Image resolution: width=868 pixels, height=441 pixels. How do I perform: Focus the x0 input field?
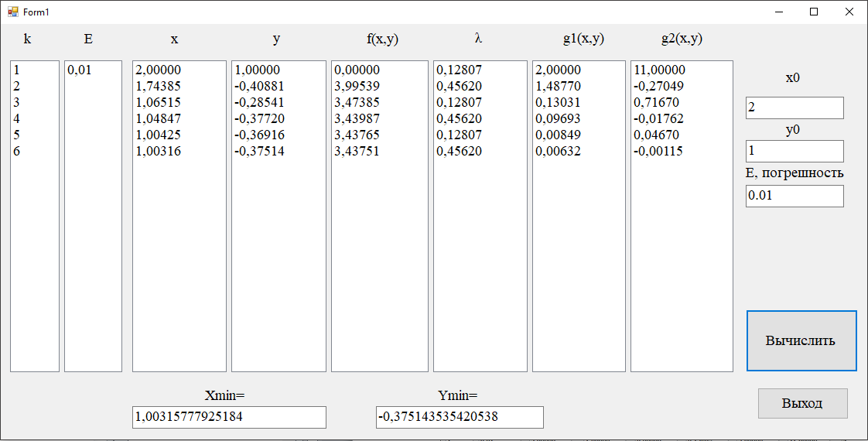click(795, 108)
